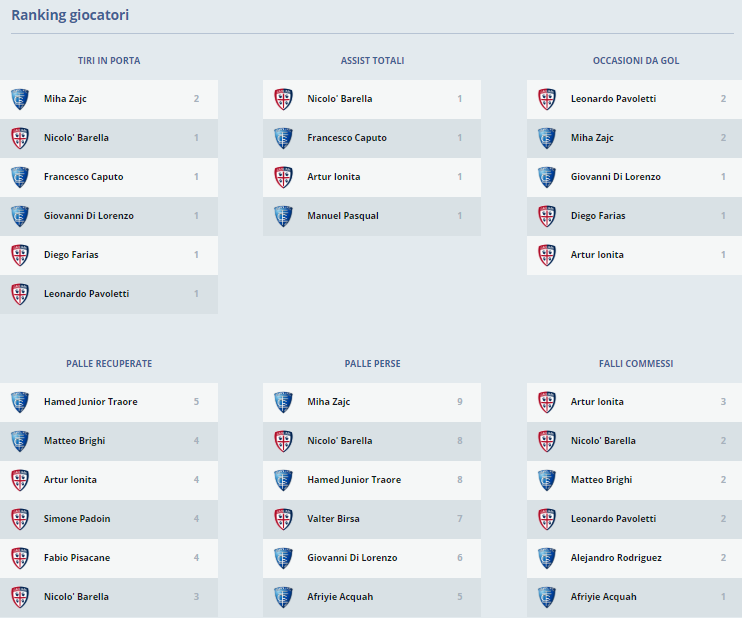Open Nicolo' Barella's name in Assist Totali
Image resolution: width=742 pixels, height=618 pixels.
340,99
